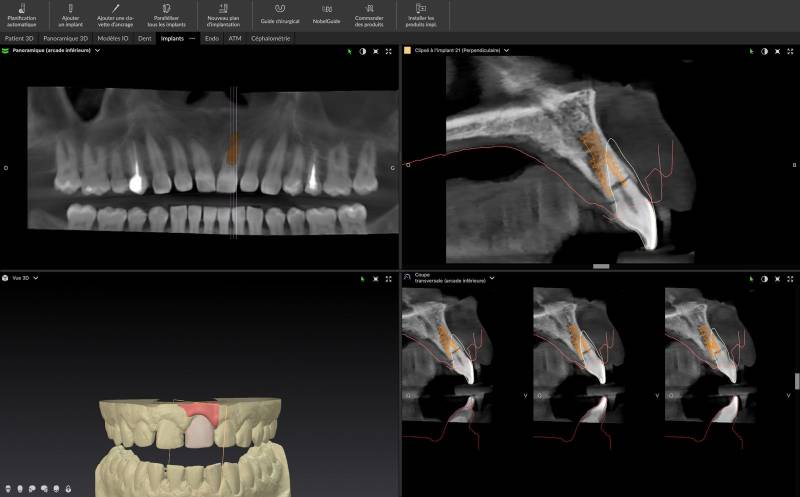Toggle contrast icon in the Clipsé implant view

point(764,52)
